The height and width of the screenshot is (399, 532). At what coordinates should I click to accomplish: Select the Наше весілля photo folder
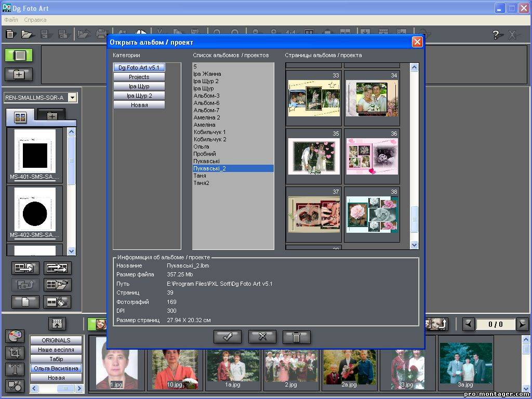[56, 350]
